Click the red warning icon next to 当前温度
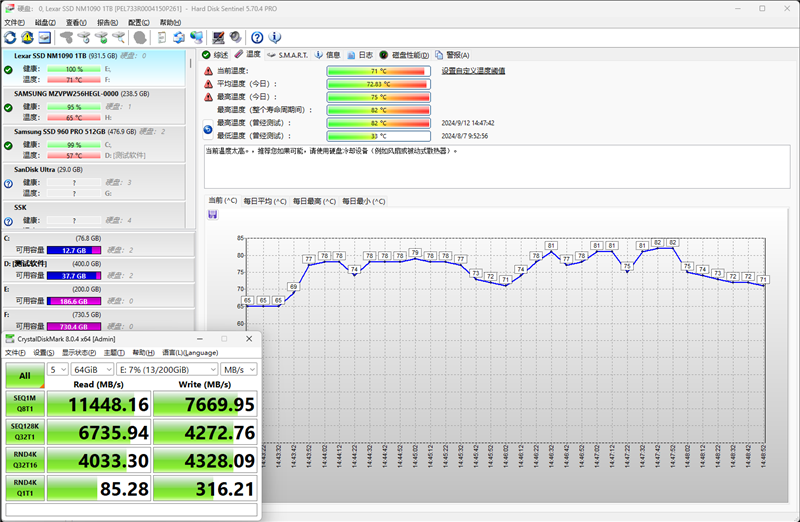 point(208,71)
